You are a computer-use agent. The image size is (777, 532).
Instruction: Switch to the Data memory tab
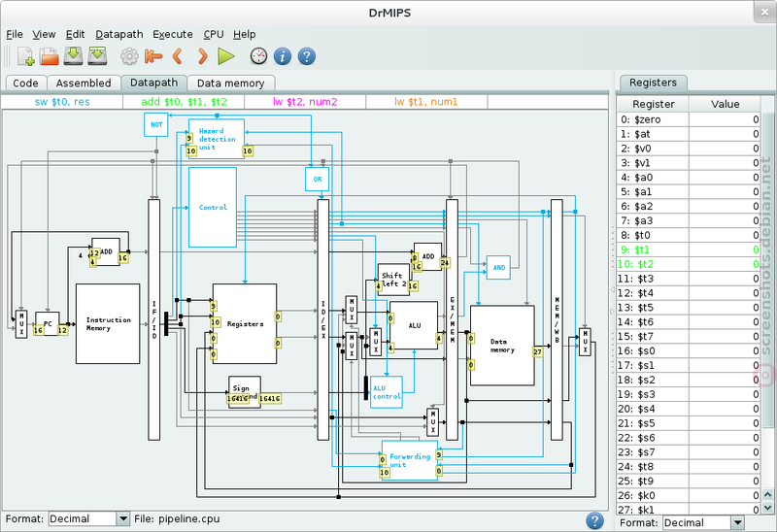(231, 83)
